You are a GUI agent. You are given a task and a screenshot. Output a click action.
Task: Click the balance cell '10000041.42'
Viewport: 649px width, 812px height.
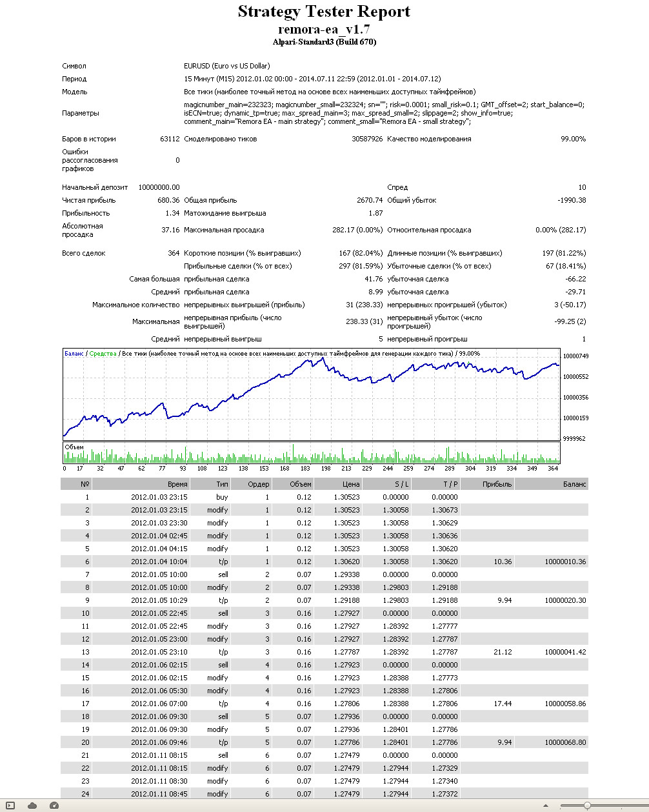[566, 652]
